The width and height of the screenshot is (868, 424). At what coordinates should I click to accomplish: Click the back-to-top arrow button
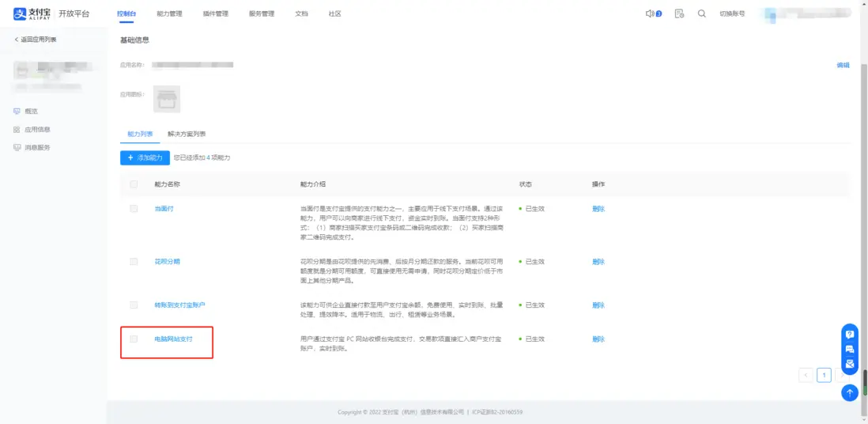coord(849,392)
